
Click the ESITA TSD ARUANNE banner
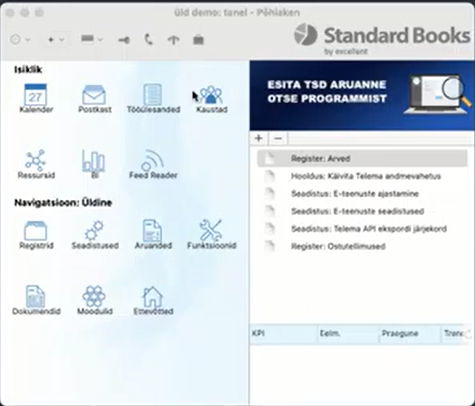[362, 95]
